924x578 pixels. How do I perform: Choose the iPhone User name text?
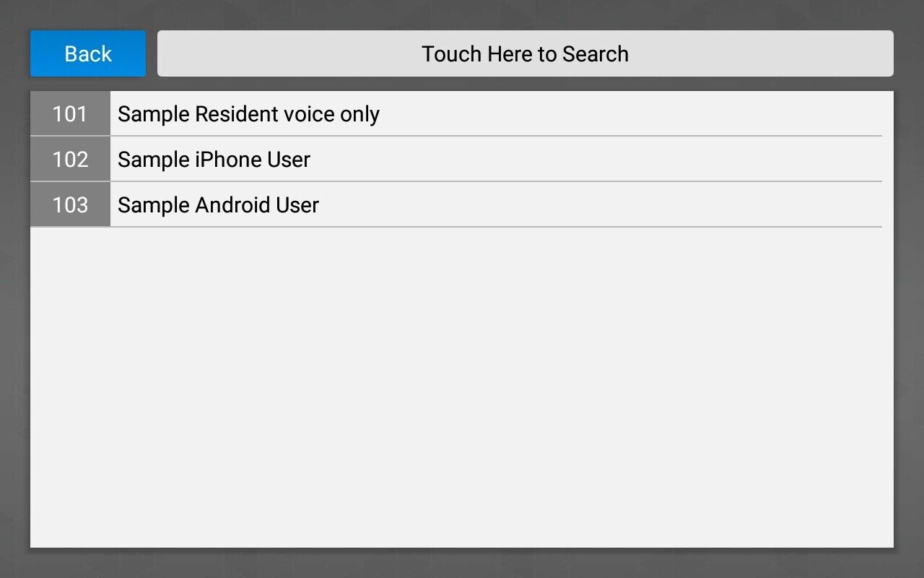pos(214,160)
